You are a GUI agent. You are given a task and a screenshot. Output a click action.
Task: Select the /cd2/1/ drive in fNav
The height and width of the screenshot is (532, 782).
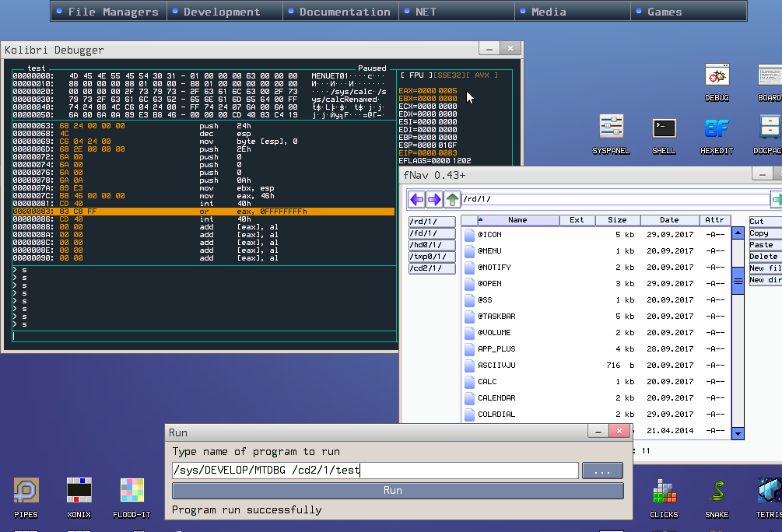tap(431, 268)
